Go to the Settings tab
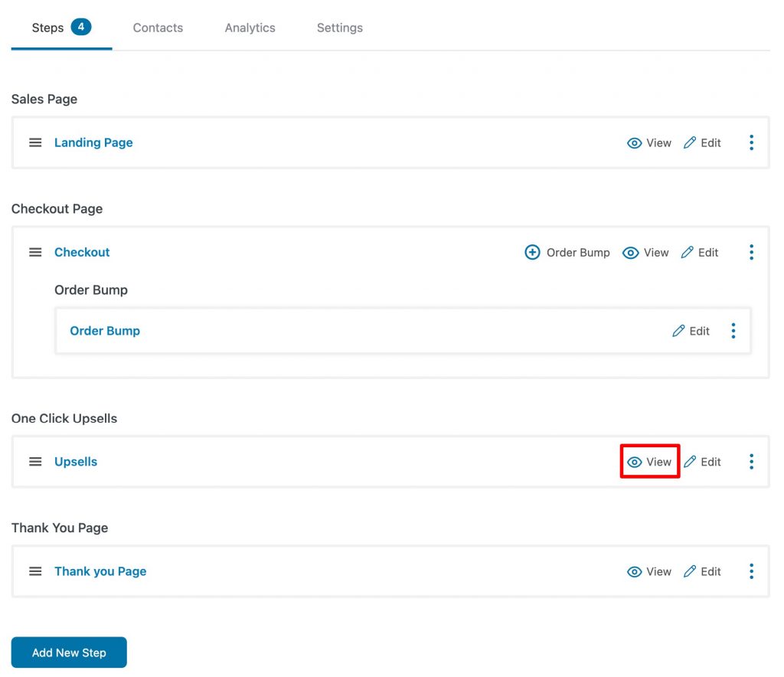This screenshot has width=784, height=677. (339, 28)
